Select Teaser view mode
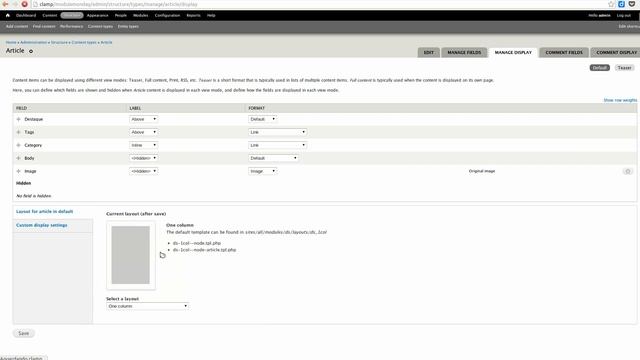This screenshot has width=640, height=360. point(624,68)
